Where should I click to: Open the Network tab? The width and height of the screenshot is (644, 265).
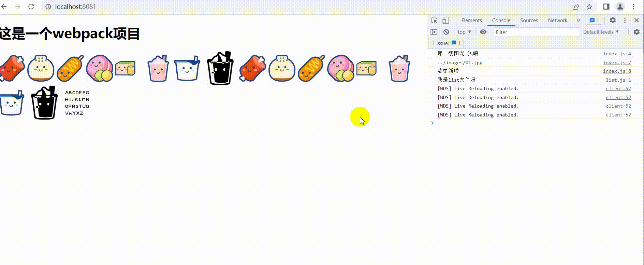coord(558,20)
